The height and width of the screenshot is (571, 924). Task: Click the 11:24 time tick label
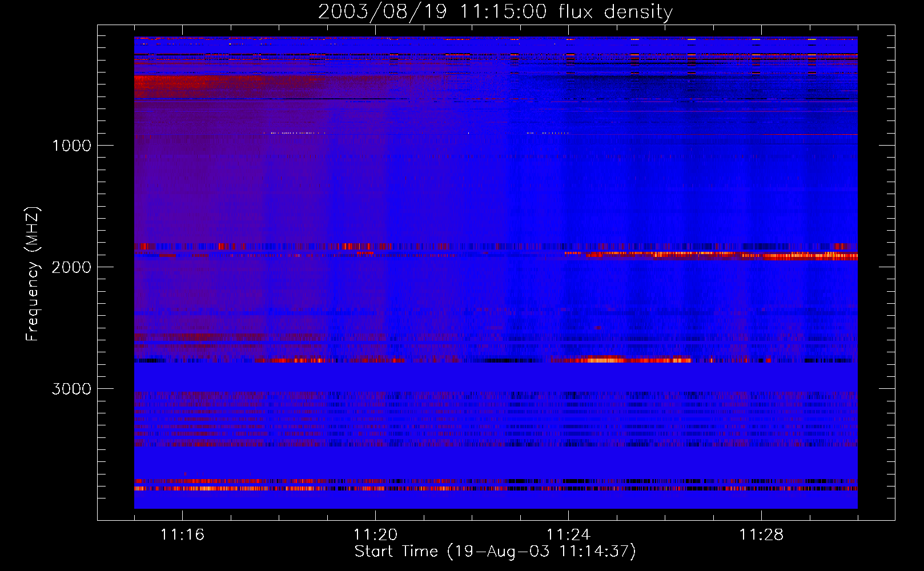pos(568,534)
